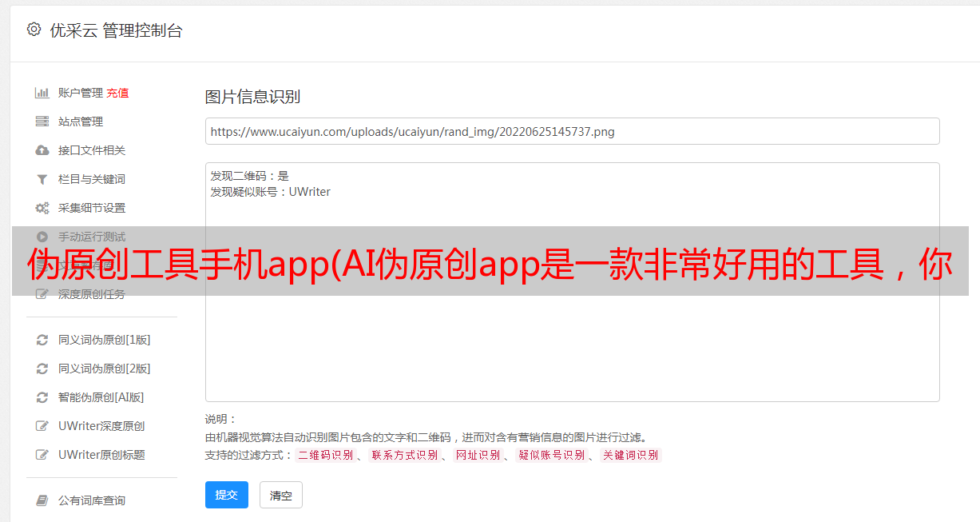Click the server icon for 站点管理

coord(42,122)
